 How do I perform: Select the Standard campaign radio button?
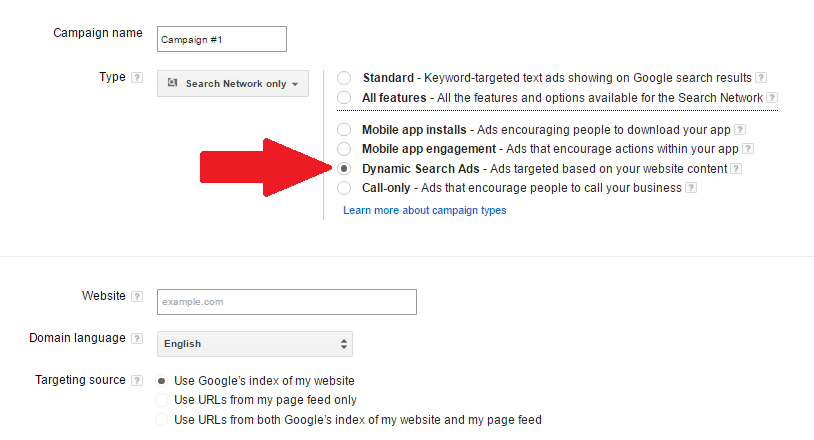pos(344,78)
